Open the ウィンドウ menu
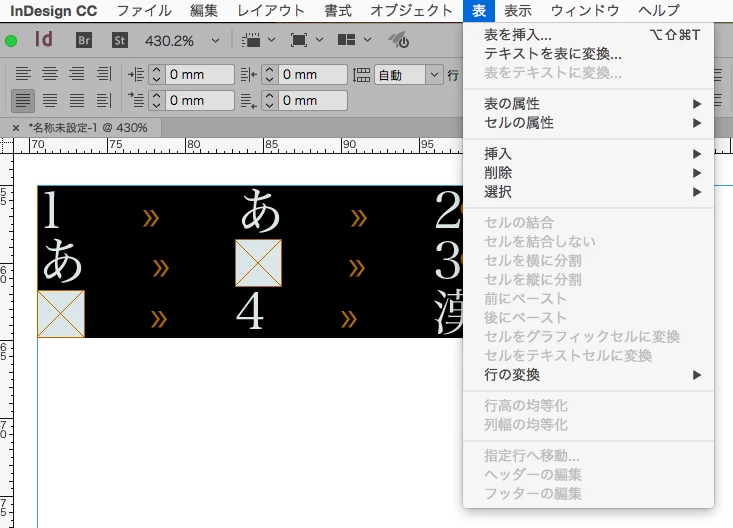 point(585,10)
